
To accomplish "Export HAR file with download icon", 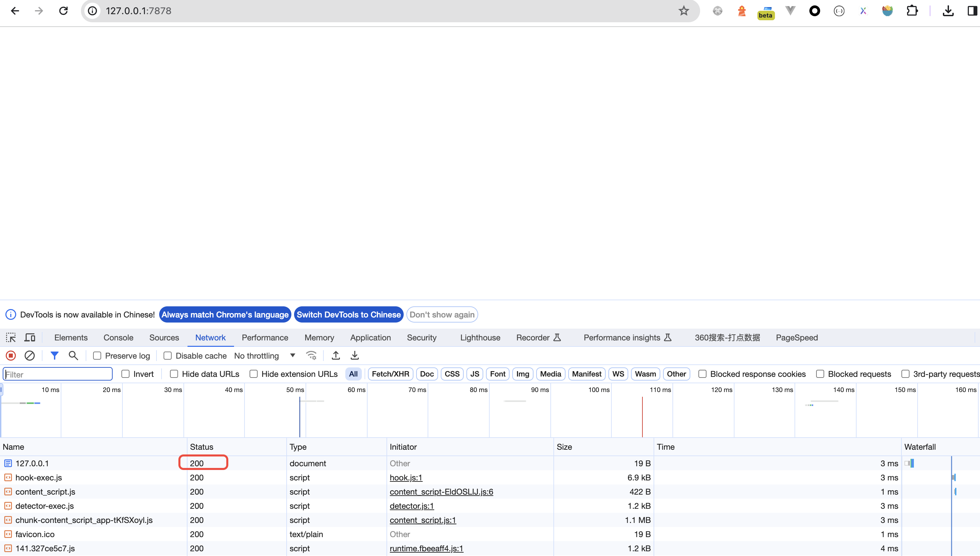I will pos(355,356).
